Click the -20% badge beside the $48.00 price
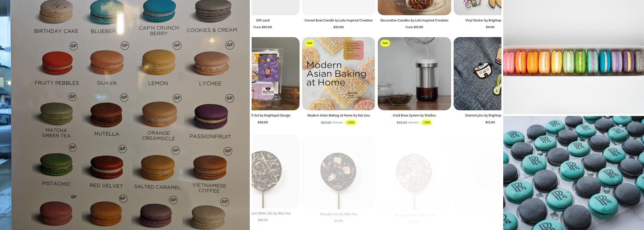The height and width of the screenshot is (230, 644). (426, 123)
